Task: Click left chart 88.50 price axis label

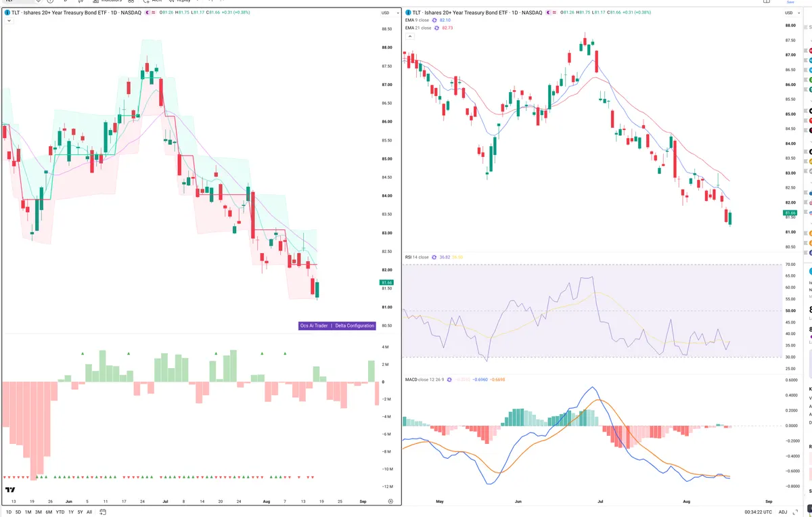Action: click(x=387, y=29)
